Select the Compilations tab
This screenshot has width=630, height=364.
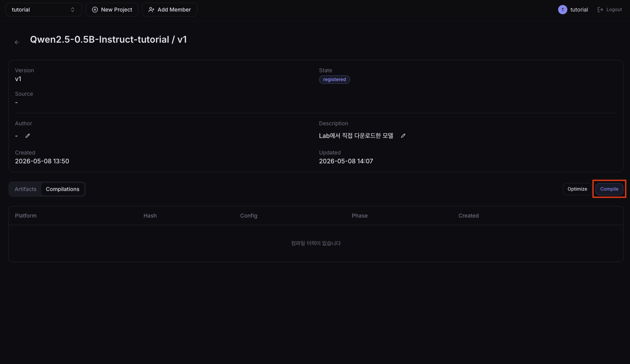[x=63, y=189]
